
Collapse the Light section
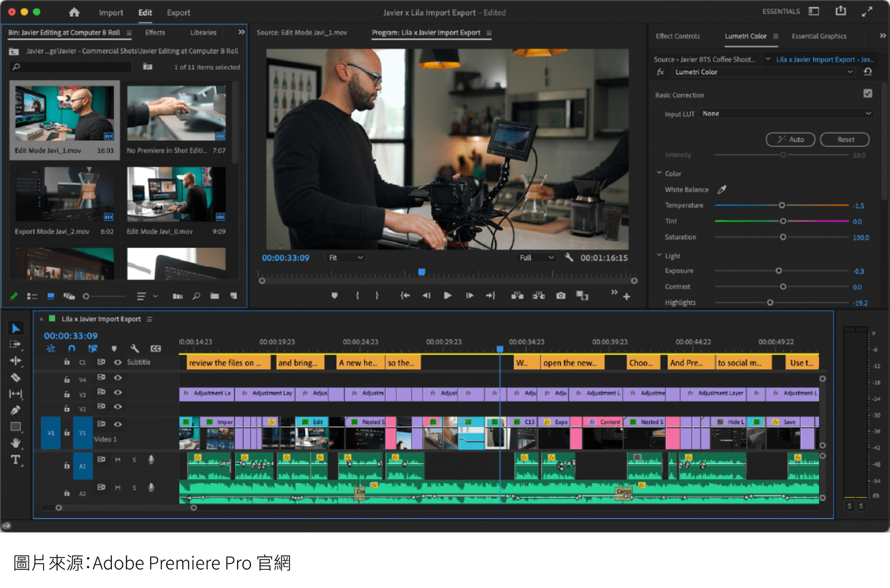[659, 256]
